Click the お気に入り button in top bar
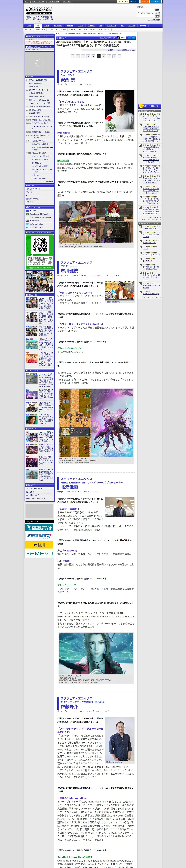The width and height of the screenshot is (186, 868). click(x=134, y=1)
